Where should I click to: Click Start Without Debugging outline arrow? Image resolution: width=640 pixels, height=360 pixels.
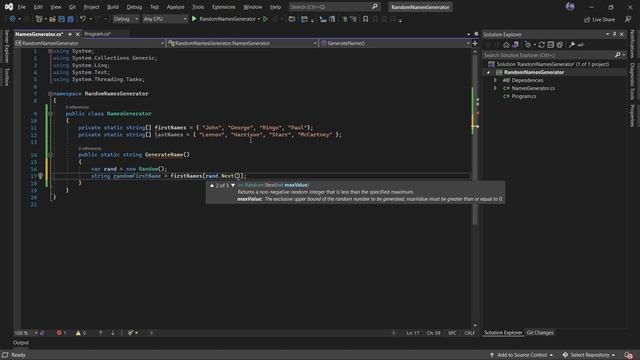(266, 19)
